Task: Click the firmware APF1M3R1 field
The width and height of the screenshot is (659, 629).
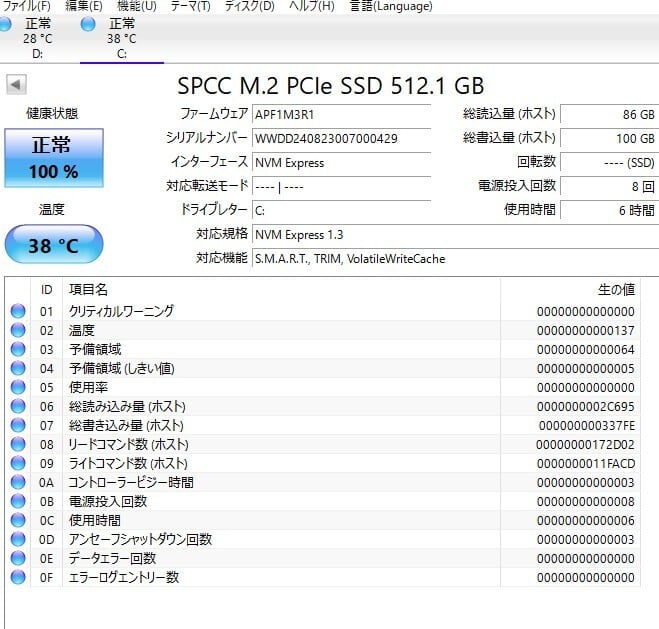Action: pos(340,114)
